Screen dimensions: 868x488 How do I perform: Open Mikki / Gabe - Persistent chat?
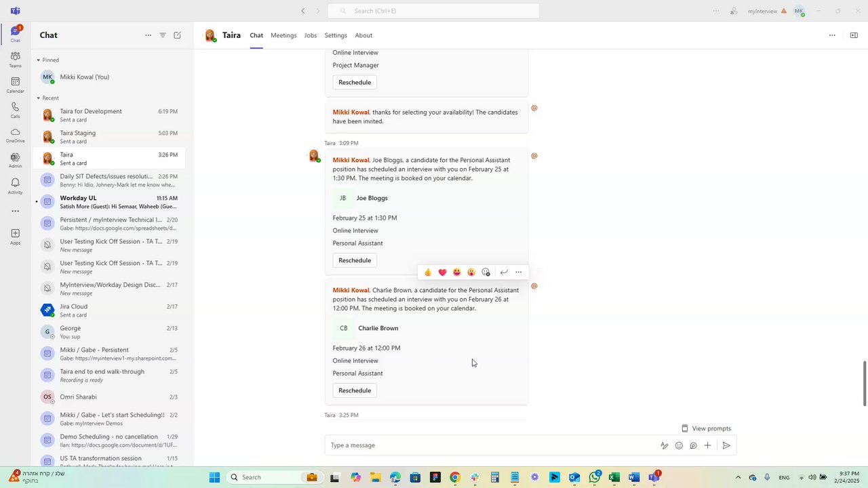(x=108, y=353)
